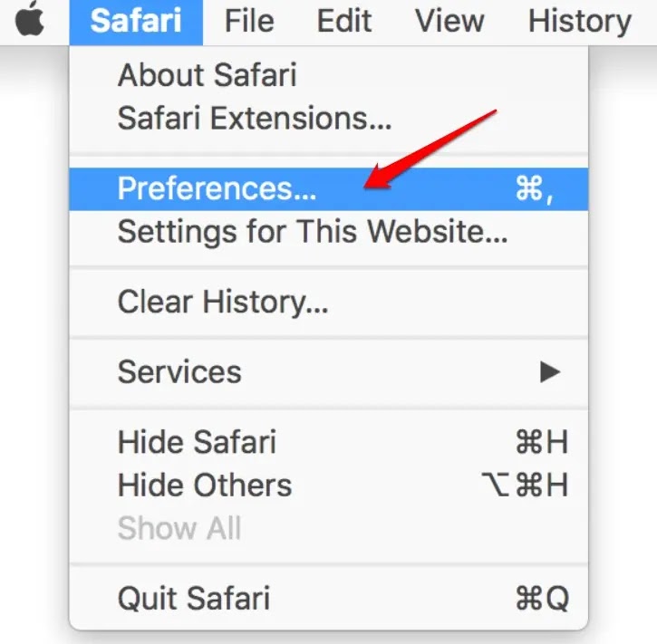This screenshot has width=657, height=644.
Task: Click the greyed-out Show All item
Action: (179, 527)
